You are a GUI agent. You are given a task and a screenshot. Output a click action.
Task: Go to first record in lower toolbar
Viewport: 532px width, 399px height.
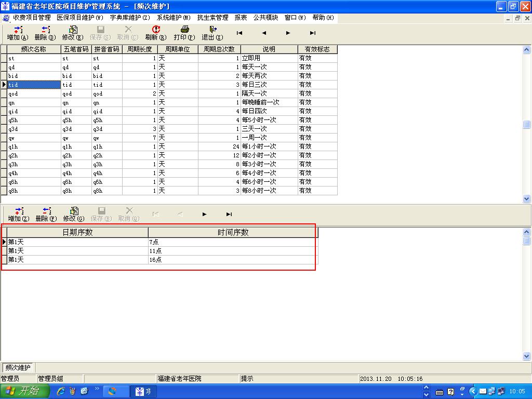click(155, 214)
